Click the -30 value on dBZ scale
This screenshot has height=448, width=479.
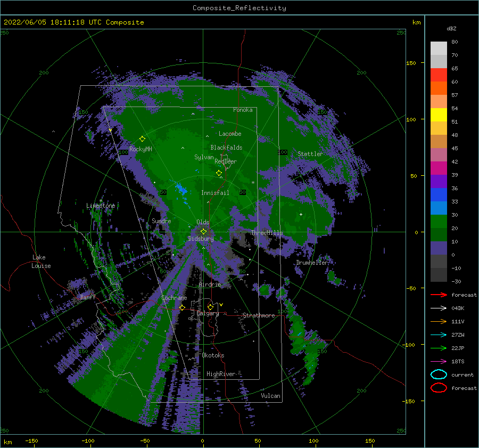456,281
